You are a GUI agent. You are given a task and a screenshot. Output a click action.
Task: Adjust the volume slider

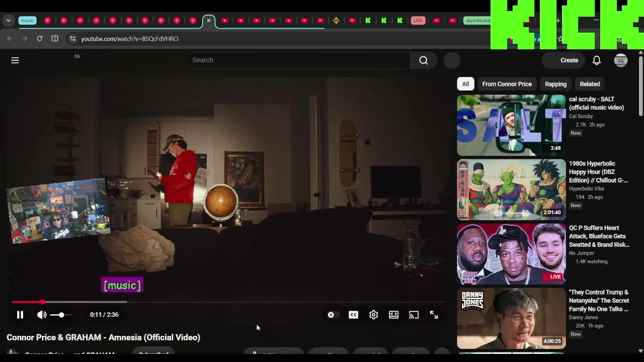(x=61, y=315)
